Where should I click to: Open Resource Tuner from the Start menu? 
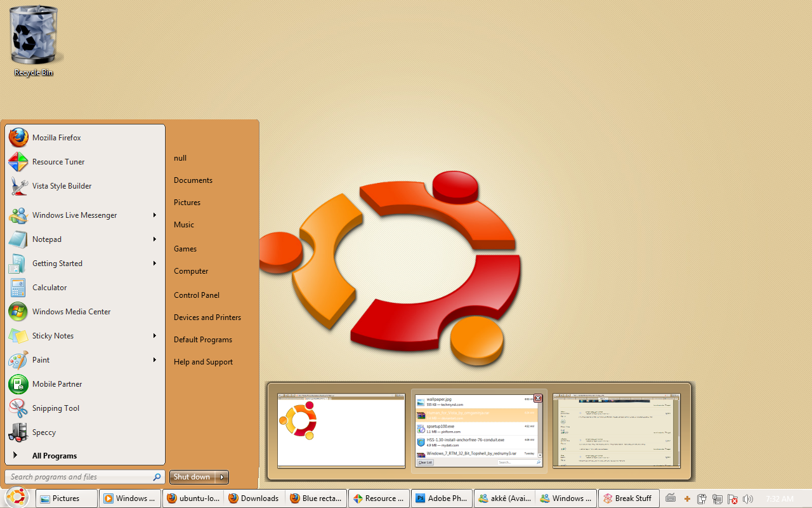click(85, 162)
